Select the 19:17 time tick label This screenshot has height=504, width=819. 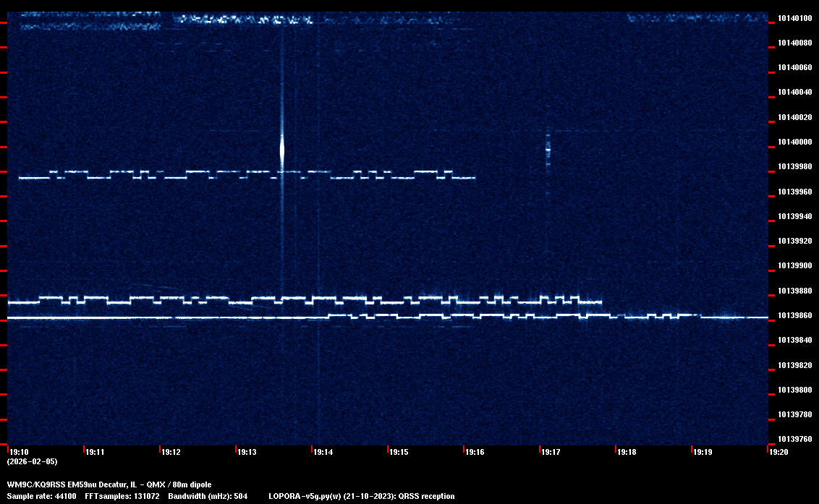(551, 453)
